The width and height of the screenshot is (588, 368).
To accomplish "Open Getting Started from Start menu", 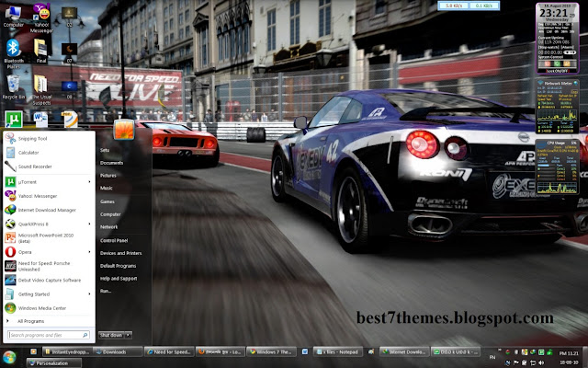I will pos(48,294).
